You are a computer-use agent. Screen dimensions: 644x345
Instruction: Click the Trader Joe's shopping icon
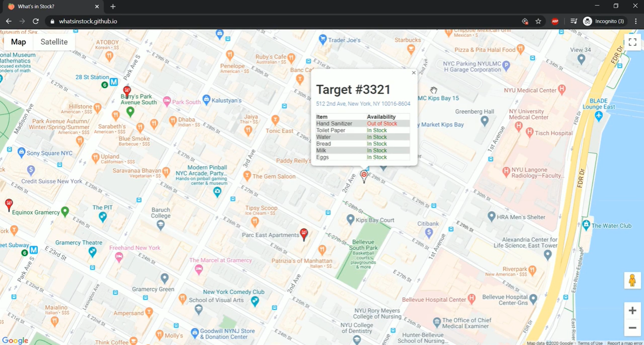[x=323, y=39]
